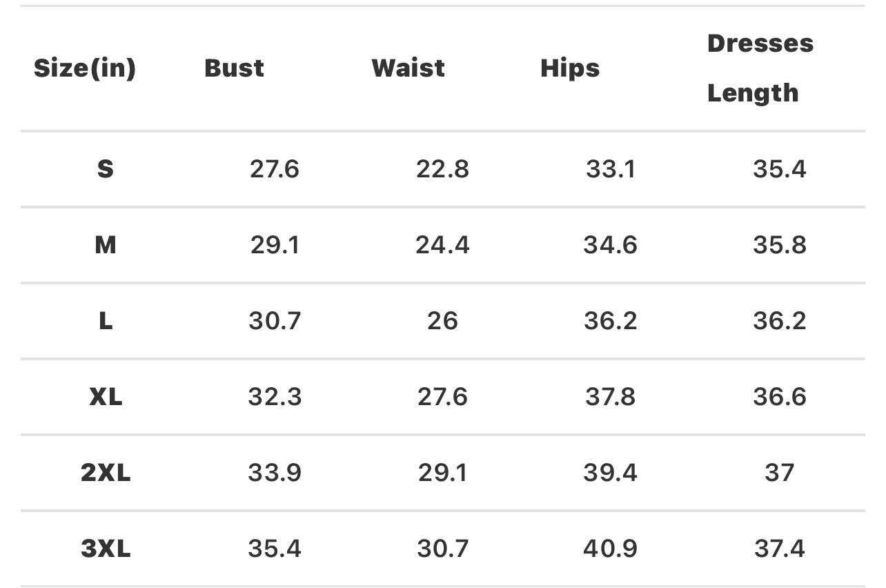Select the 24.4 waist measurement
The width and height of the screenshot is (886, 588).
tap(442, 245)
